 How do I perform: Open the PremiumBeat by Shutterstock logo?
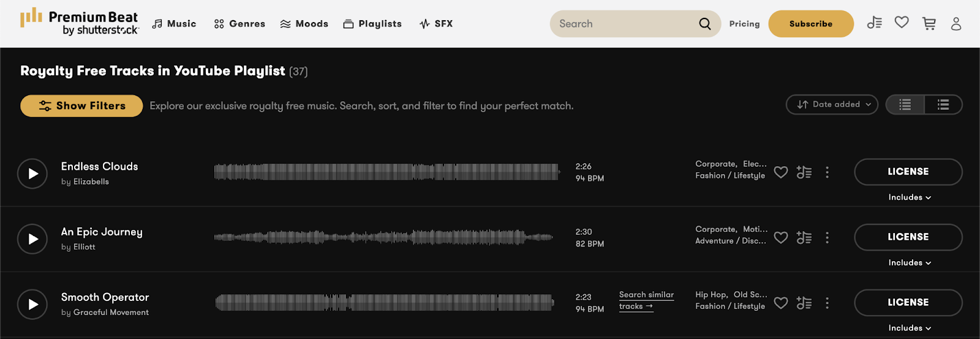(80, 22)
